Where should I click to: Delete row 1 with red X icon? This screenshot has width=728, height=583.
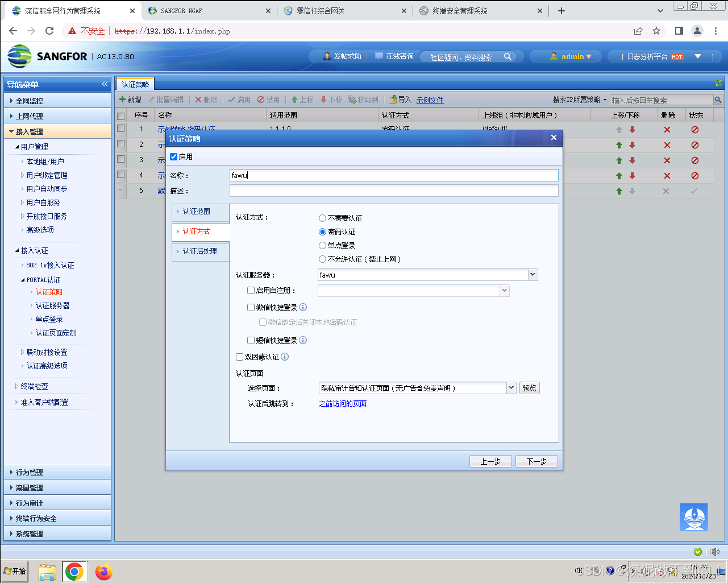coord(667,130)
